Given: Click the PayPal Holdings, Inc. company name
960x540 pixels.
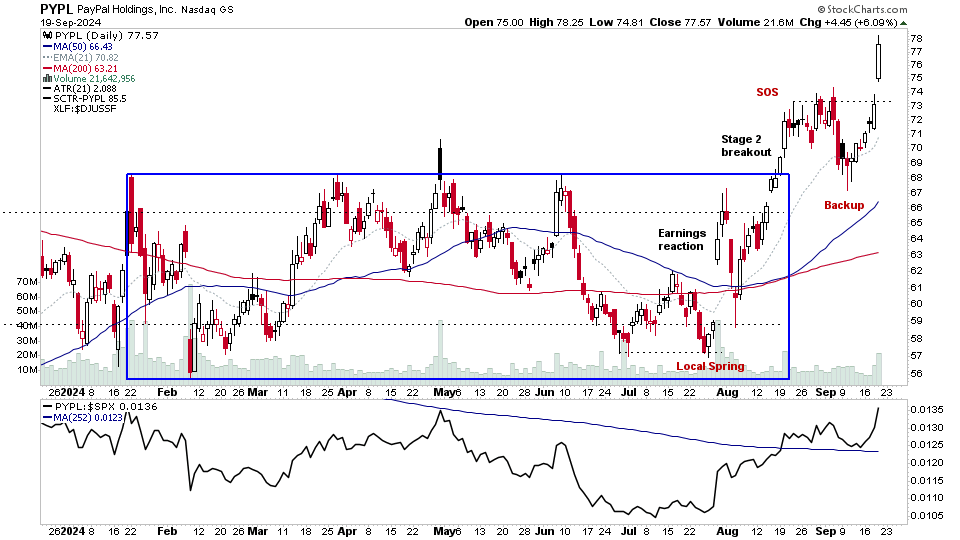Looking at the screenshot, I should 125,10.
